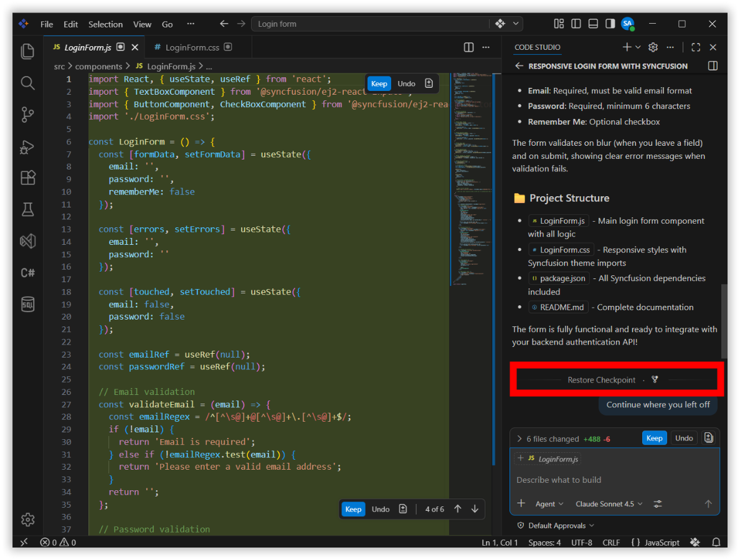The image size is (740, 560).
Task: Go to the previous change with the up arrow
Action: click(x=458, y=509)
